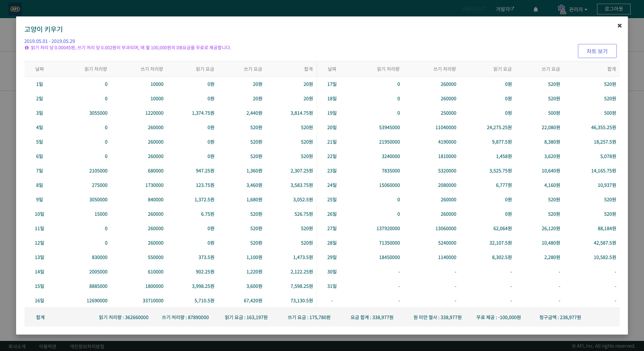The image size is (644, 351).
Task: Click summary 무료 제공 : -100,000원
Action: coord(498,317)
